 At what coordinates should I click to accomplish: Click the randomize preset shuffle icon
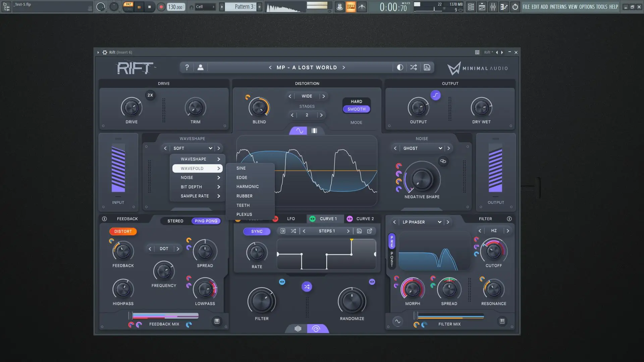[x=413, y=67]
